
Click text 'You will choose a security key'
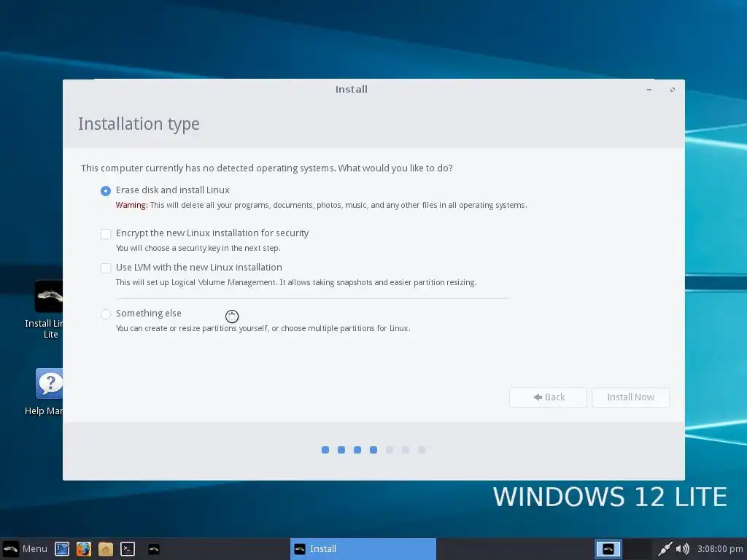click(x=198, y=248)
